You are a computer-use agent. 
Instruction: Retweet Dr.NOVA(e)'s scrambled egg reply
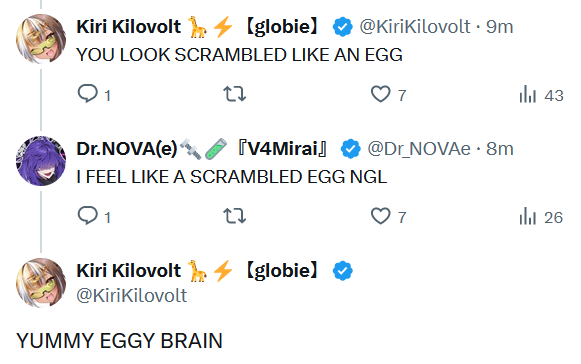(x=235, y=216)
